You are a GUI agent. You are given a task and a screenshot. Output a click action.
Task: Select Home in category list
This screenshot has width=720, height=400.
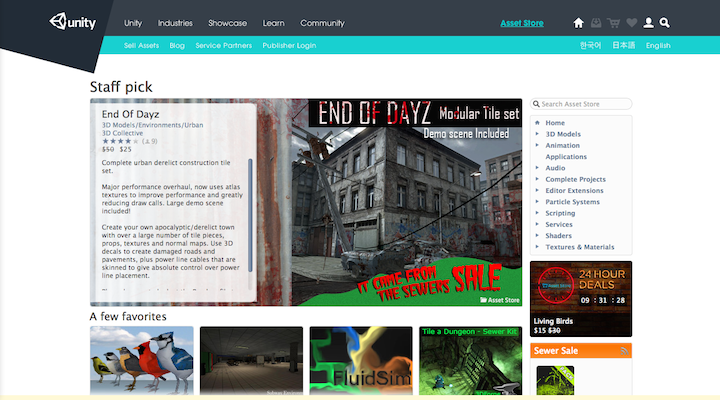coord(555,123)
